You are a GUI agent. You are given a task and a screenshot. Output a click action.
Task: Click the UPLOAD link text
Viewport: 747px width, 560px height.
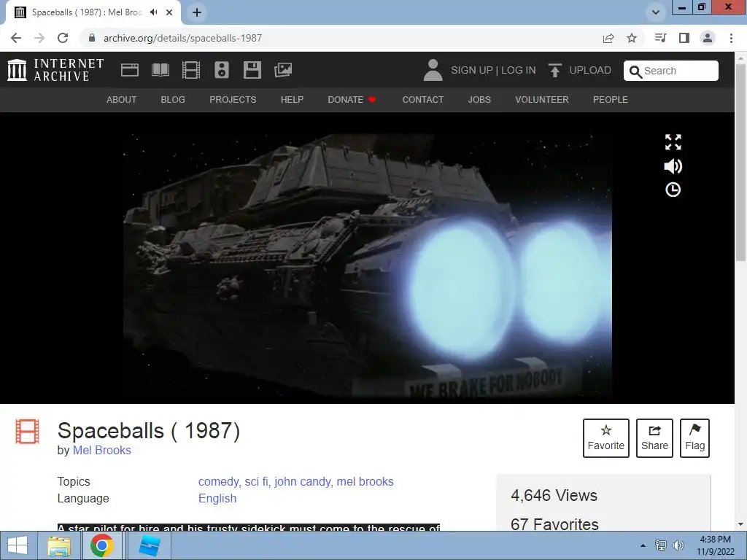coord(590,71)
